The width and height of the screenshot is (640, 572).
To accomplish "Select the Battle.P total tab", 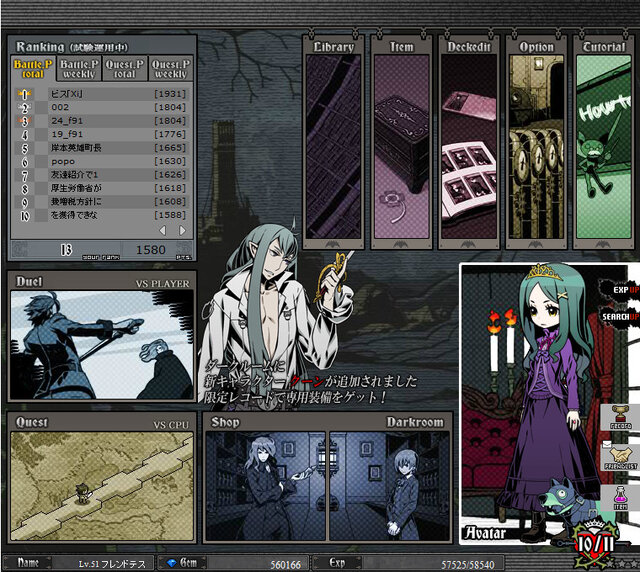I will coord(33,69).
